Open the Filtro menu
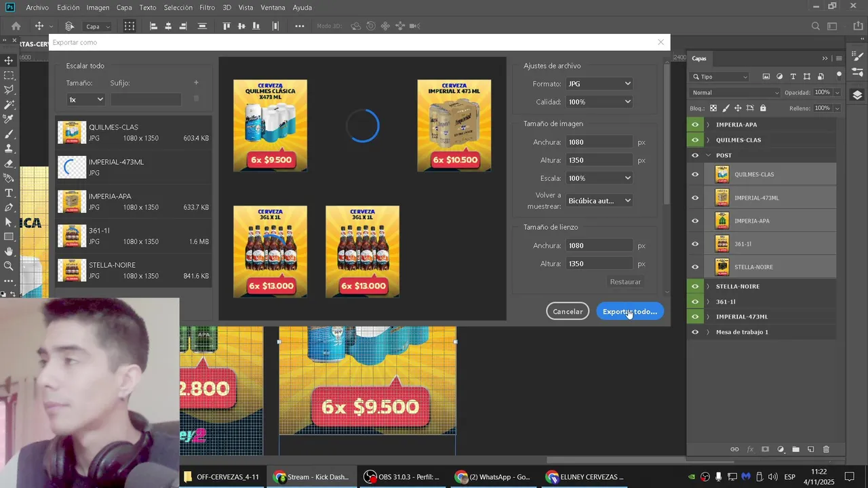The height and width of the screenshot is (488, 868). coord(208,7)
